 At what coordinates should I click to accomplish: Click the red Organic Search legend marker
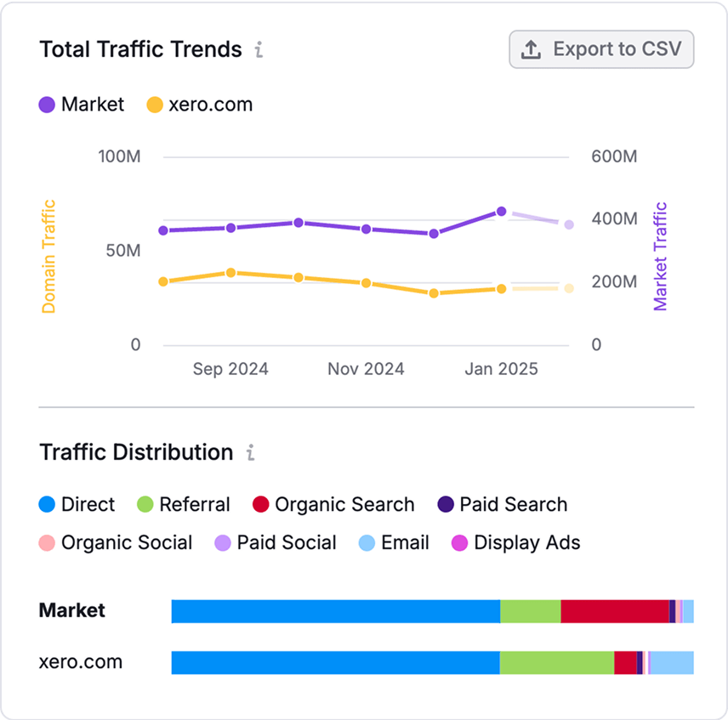pyautogui.click(x=261, y=504)
